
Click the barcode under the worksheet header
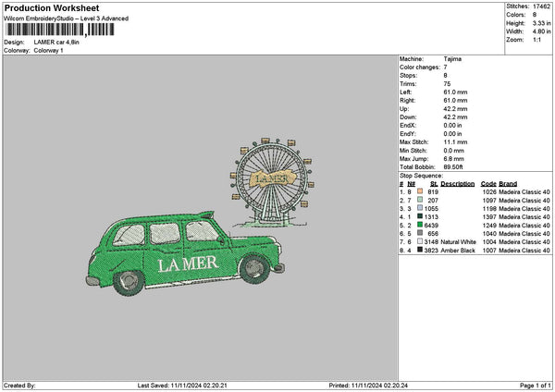(60, 30)
